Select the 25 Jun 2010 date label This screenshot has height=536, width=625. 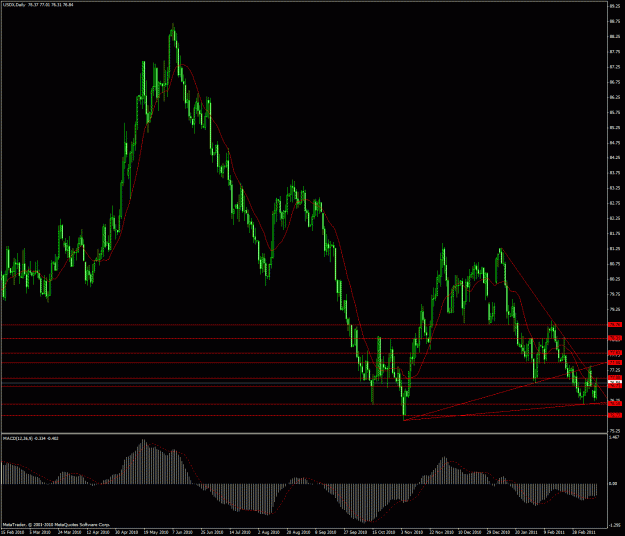(x=212, y=532)
